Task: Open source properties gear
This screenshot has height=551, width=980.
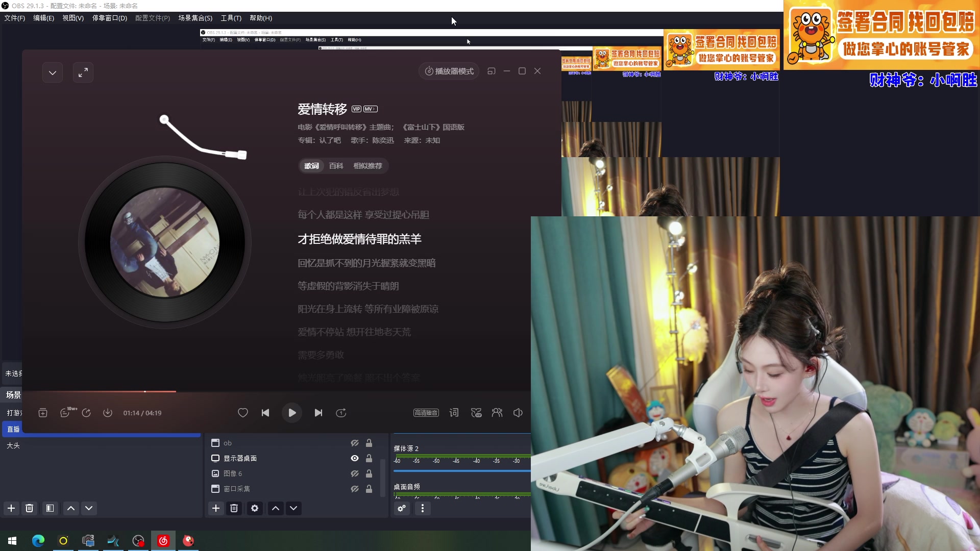Action: (x=255, y=508)
